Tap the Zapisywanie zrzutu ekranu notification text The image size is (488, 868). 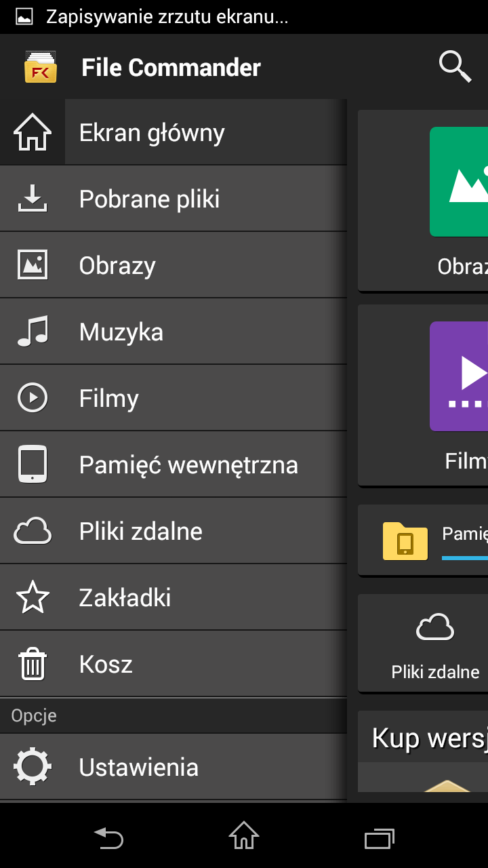(167, 17)
